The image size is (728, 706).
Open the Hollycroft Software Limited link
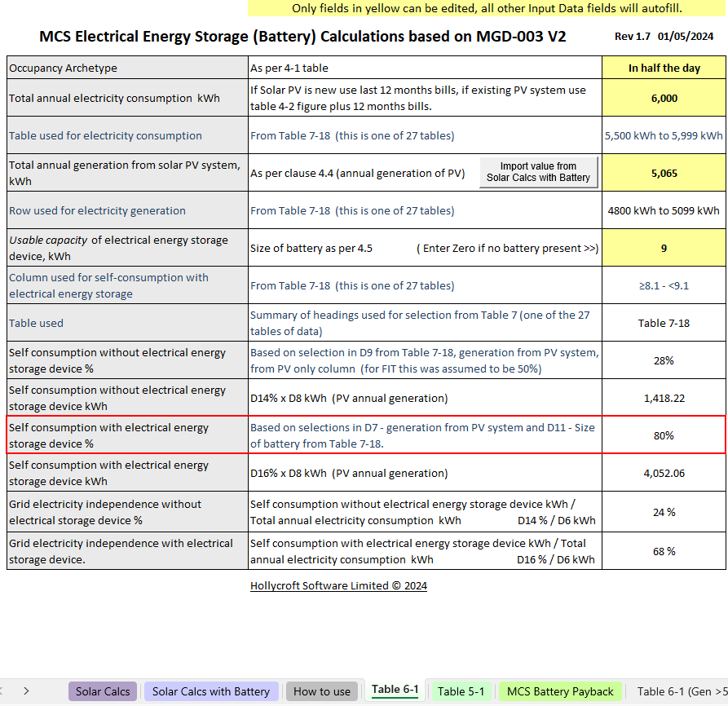click(x=338, y=585)
